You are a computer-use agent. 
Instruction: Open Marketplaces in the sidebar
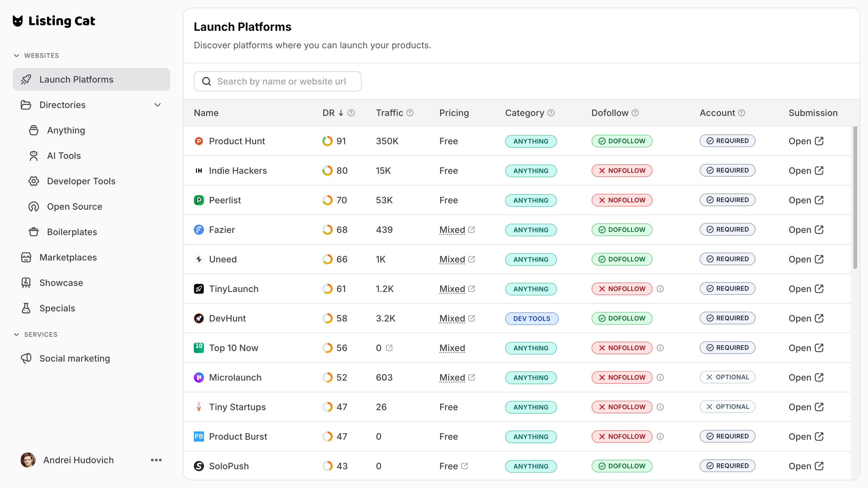point(68,257)
